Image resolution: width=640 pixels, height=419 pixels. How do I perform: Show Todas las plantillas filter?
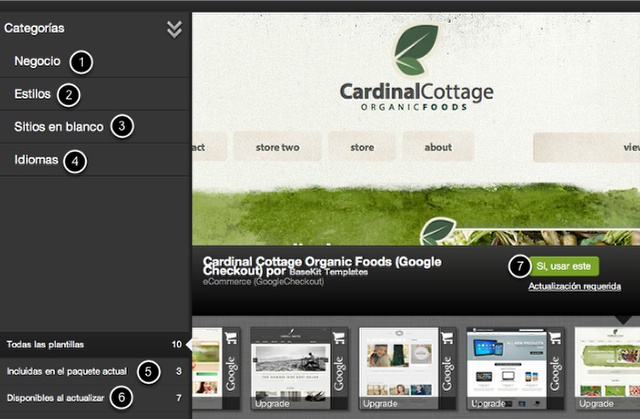(x=96, y=344)
